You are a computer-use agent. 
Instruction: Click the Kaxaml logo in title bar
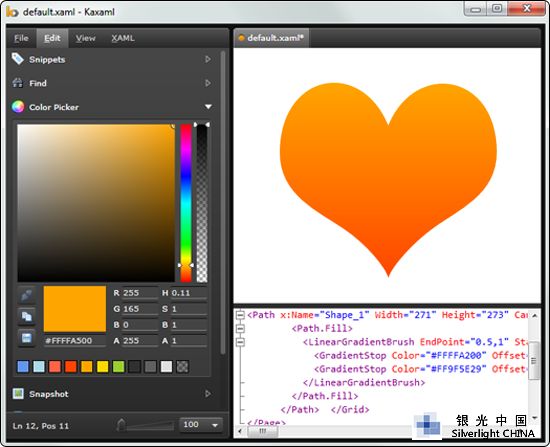click(12, 12)
